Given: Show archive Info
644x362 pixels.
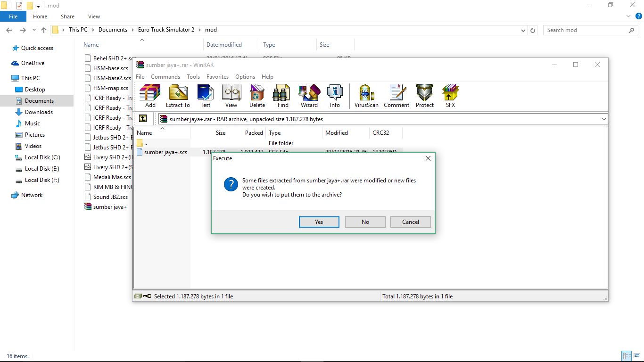Looking at the screenshot, I should tap(335, 96).
